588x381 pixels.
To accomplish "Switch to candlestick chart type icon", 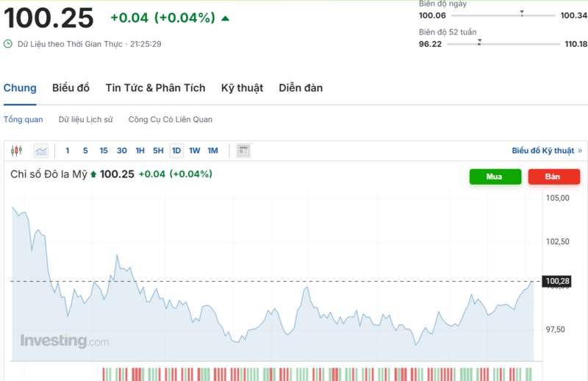I will click(17, 151).
